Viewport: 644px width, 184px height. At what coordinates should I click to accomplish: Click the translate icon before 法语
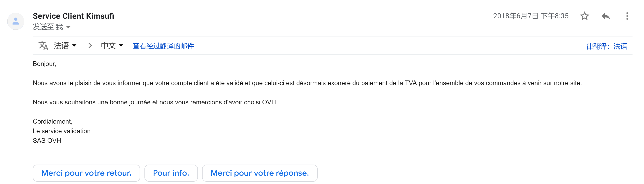pyautogui.click(x=43, y=46)
